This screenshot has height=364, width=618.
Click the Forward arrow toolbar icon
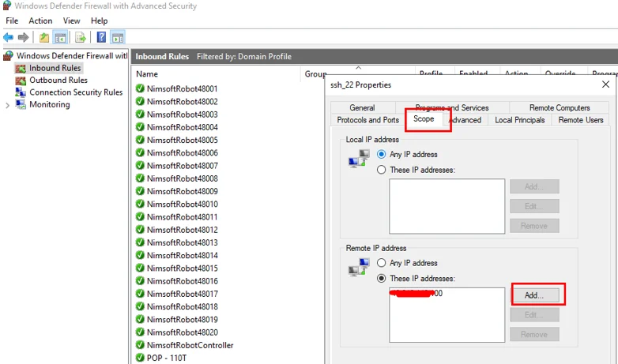[x=23, y=37]
